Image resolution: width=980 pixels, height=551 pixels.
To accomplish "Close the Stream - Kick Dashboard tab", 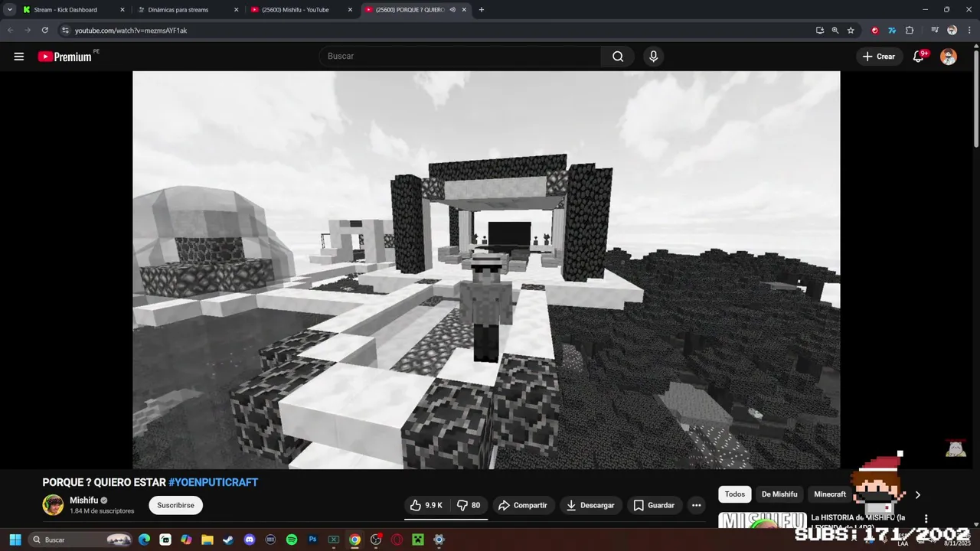I will click(122, 10).
